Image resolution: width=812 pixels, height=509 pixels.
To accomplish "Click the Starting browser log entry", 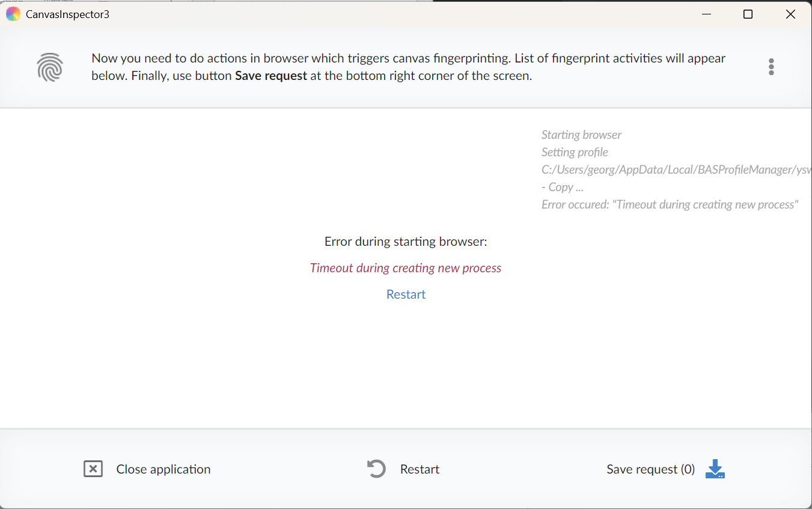I will [x=581, y=135].
